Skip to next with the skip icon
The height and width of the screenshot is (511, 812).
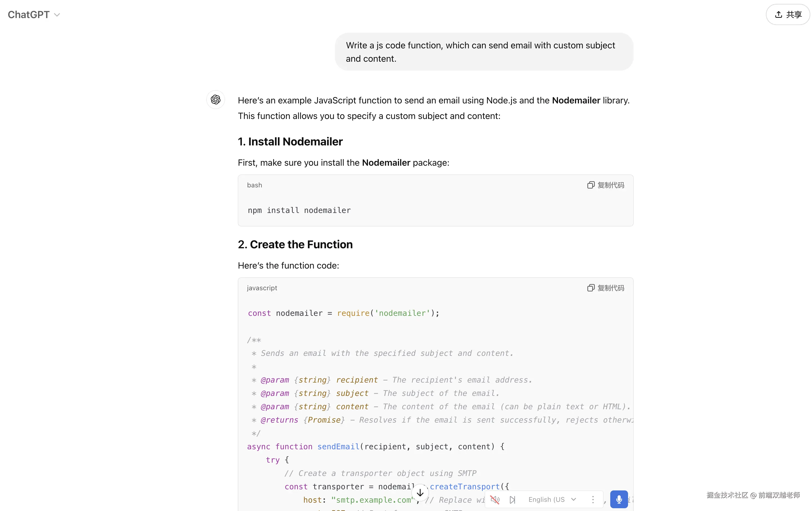(512, 499)
